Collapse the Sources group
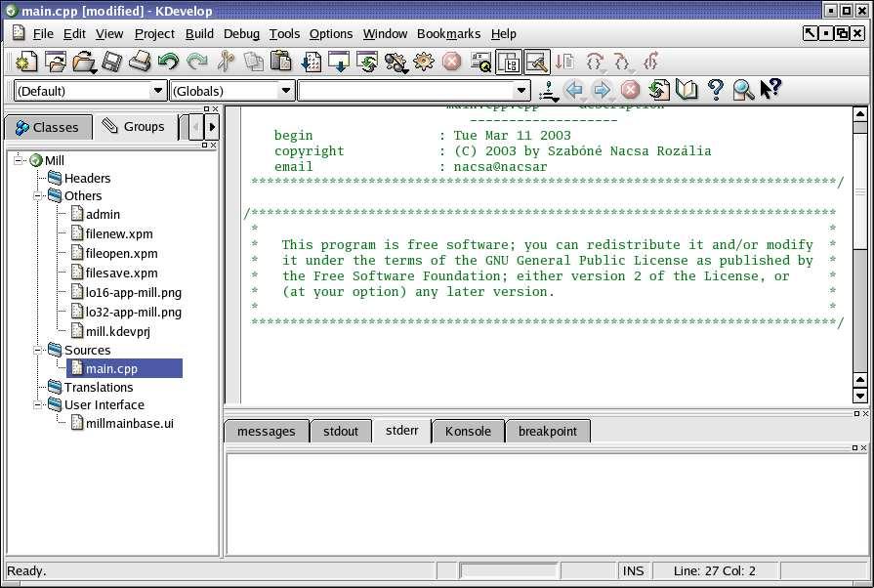The height and width of the screenshot is (588, 874). 38,351
